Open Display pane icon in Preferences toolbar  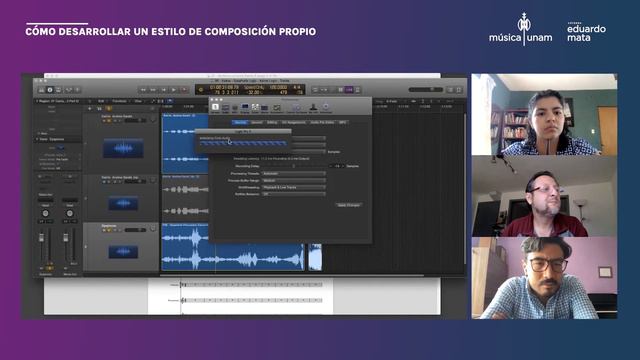(x=245, y=108)
